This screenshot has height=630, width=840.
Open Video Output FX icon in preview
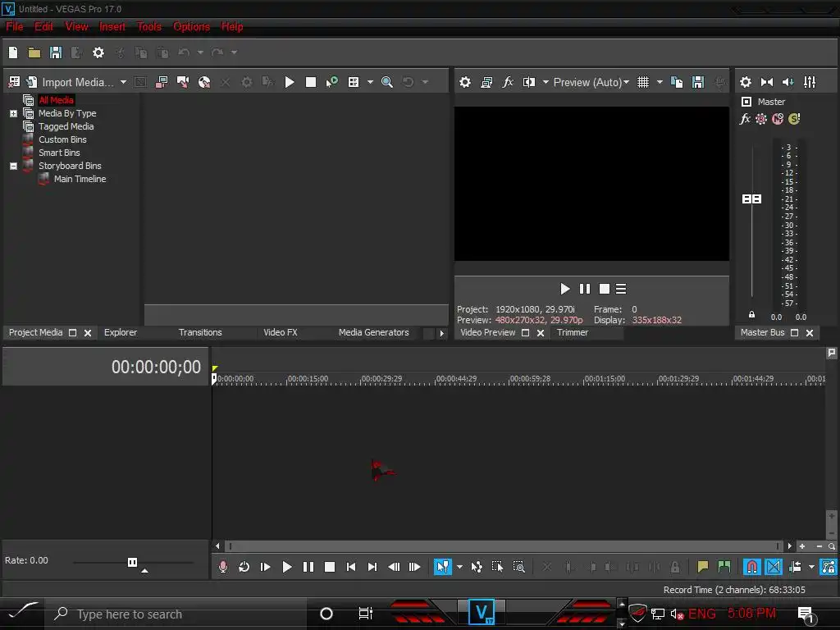(x=507, y=82)
